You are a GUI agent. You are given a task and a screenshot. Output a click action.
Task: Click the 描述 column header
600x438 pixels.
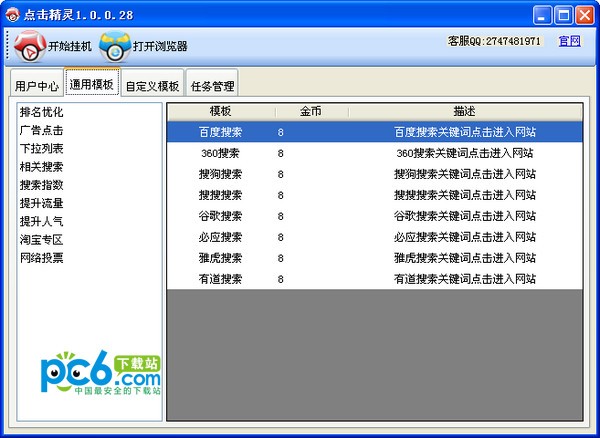465,112
